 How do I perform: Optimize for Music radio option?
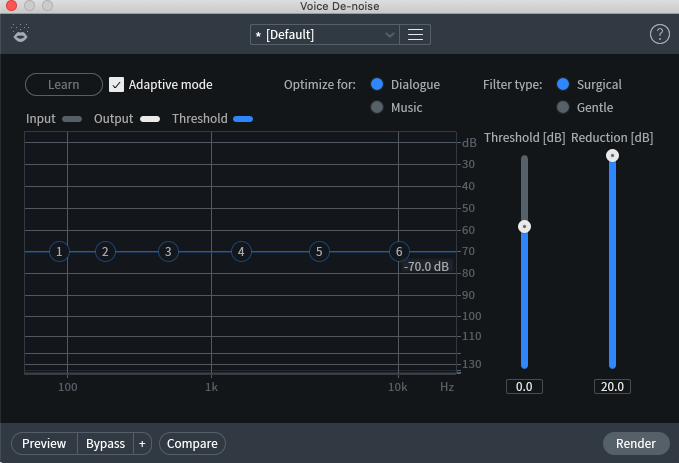377,107
